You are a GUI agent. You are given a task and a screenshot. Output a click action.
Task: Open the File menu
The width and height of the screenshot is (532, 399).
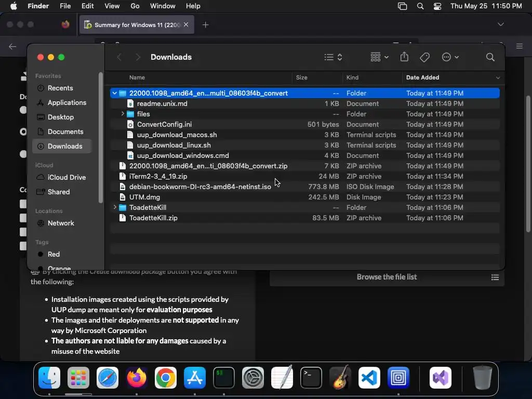pyautogui.click(x=65, y=6)
